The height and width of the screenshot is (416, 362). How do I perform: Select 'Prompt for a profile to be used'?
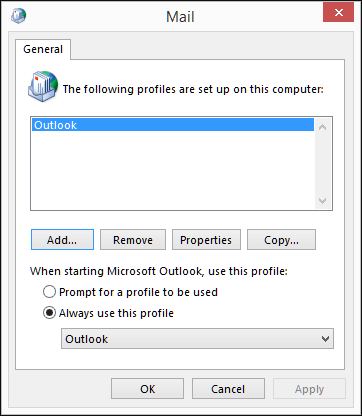[49, 292]
